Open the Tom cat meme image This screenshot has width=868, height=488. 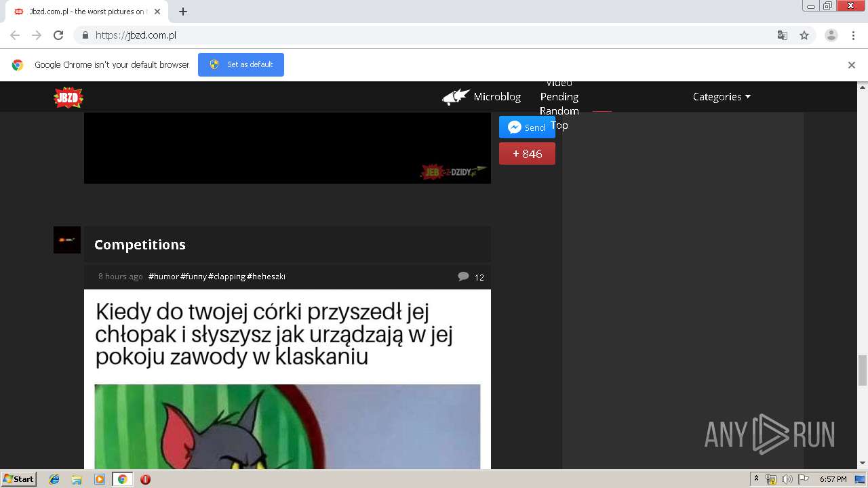click(288, 426)
